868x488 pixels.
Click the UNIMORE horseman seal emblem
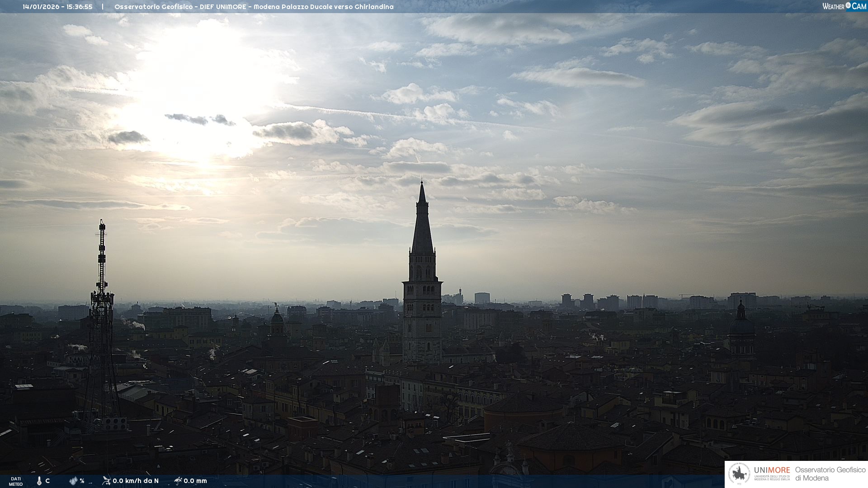pyautogui.click(x=739, y=474)
